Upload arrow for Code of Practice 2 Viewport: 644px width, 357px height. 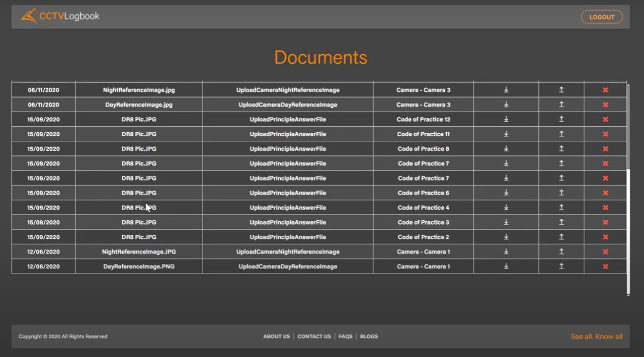(561, 237)
